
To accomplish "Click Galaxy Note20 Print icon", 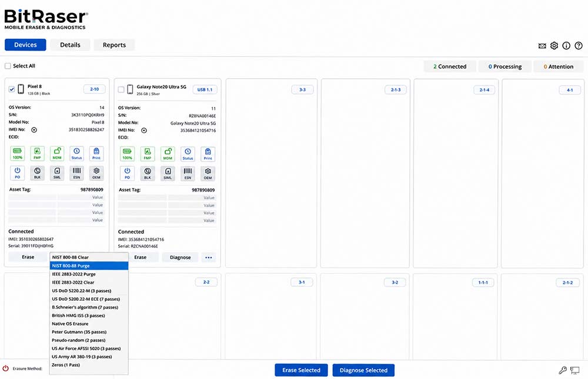I will (x=208, y=154).
